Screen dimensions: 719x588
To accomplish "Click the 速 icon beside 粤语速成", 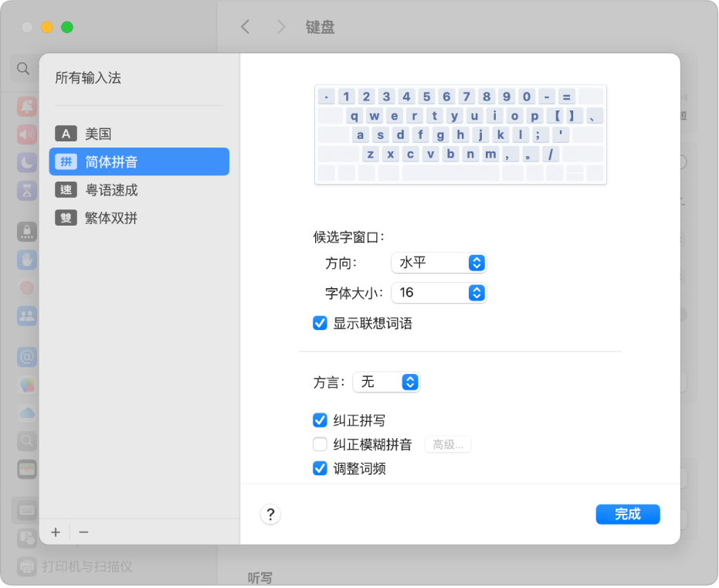I will 66,190.
